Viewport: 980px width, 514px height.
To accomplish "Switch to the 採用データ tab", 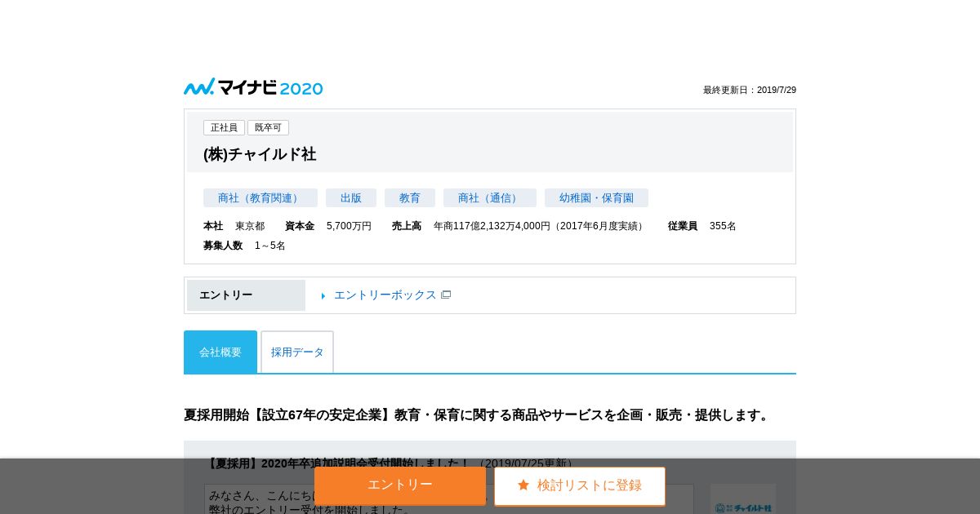I will click(x=297, y=352).
